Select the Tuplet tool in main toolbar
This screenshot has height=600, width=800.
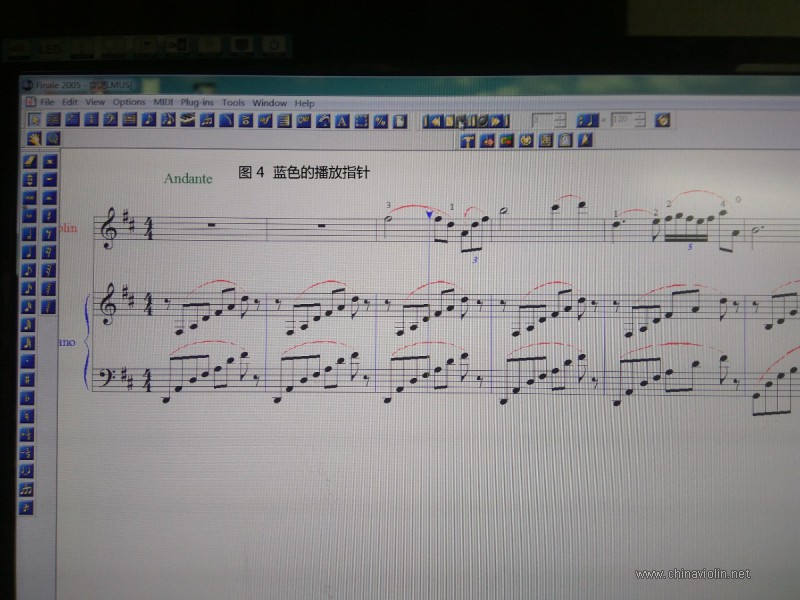pyautogui.click(x=207, y=120)
